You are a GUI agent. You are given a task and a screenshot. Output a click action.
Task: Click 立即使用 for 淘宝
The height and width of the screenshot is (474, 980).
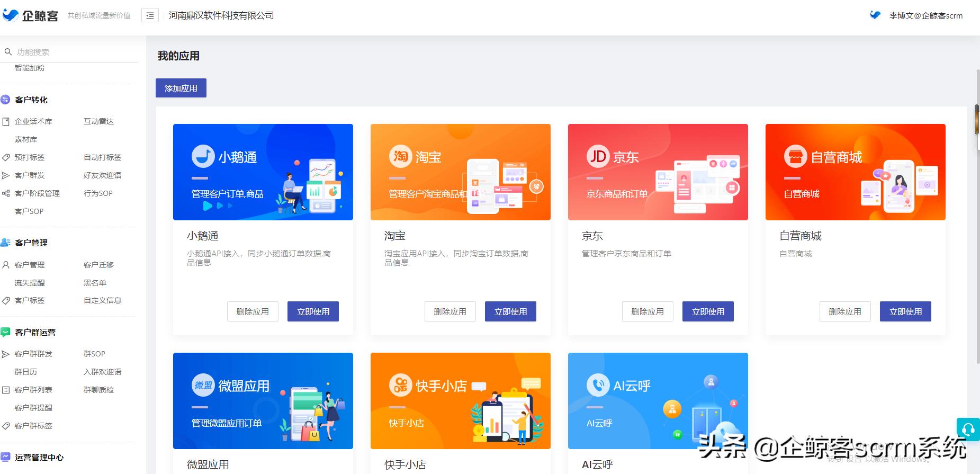click(x=510, y=311)
